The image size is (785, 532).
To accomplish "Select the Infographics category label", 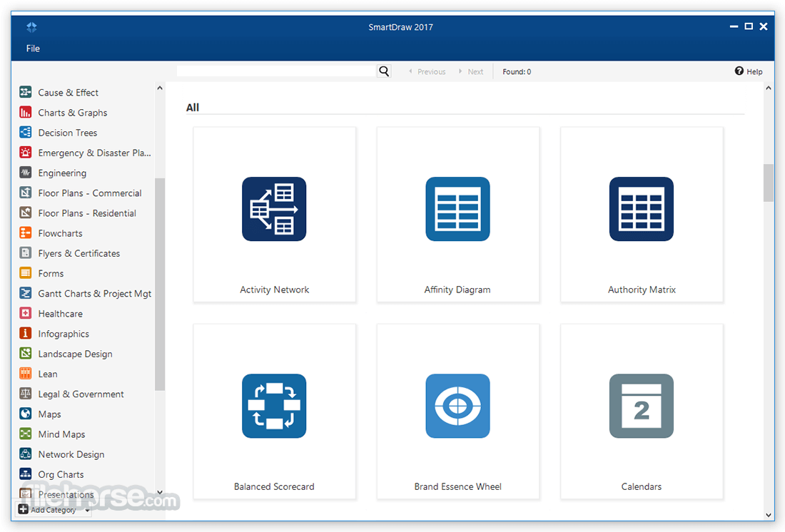I will [x=64, y=334].
